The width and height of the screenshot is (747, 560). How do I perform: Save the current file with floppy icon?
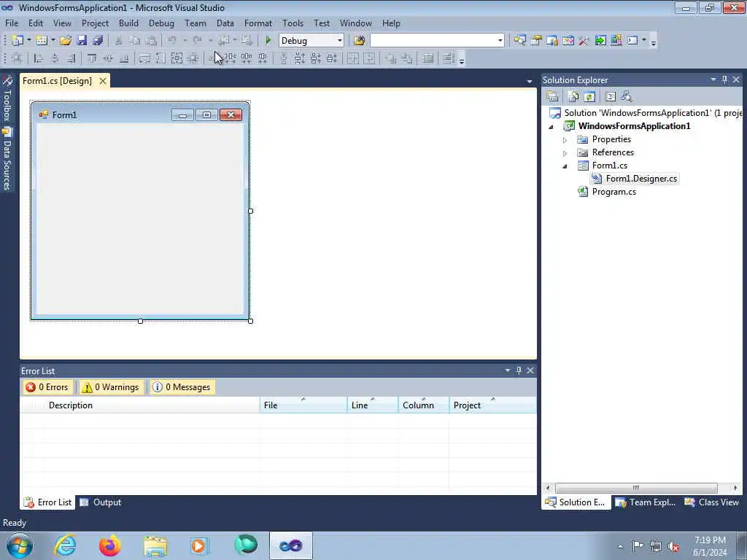click(x=82, y=41)
